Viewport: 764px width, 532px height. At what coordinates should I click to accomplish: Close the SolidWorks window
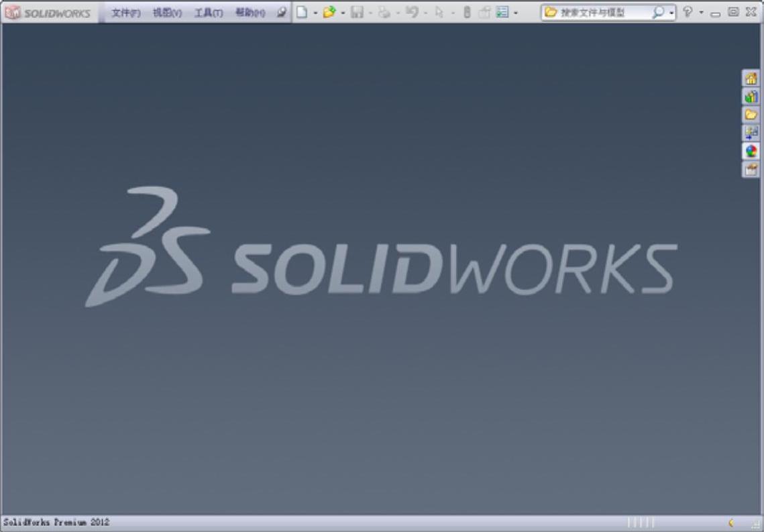pos(751,12)
